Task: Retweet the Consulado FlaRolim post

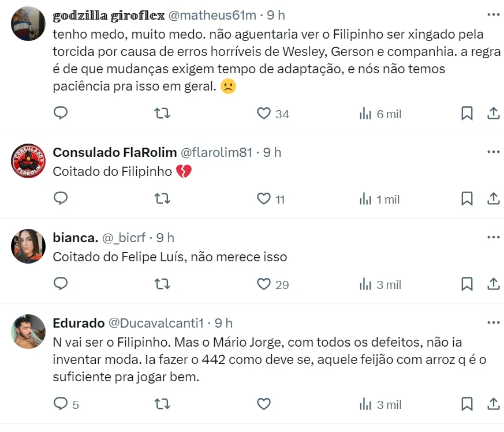Action: [x=163, y=199]
